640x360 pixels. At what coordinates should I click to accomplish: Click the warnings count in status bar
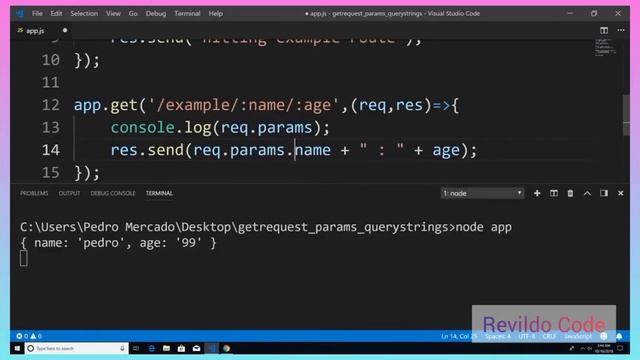(36, 336)
